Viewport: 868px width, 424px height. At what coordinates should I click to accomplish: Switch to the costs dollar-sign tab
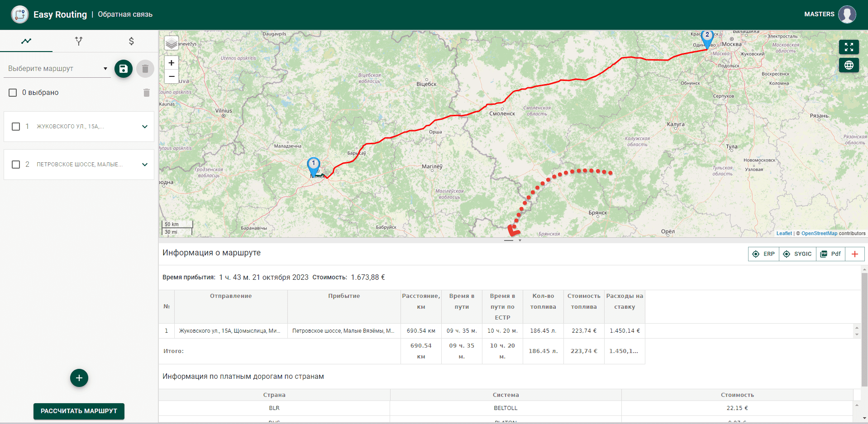[131, 41]
